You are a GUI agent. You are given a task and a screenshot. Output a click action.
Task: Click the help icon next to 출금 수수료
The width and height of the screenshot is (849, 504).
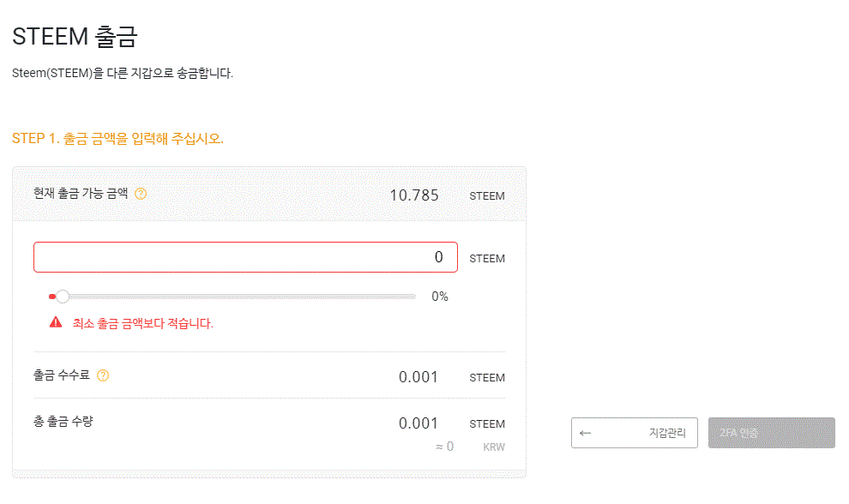pos(103,375)
